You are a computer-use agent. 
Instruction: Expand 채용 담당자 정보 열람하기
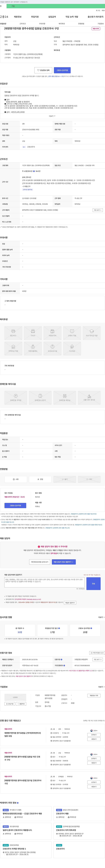64,562
